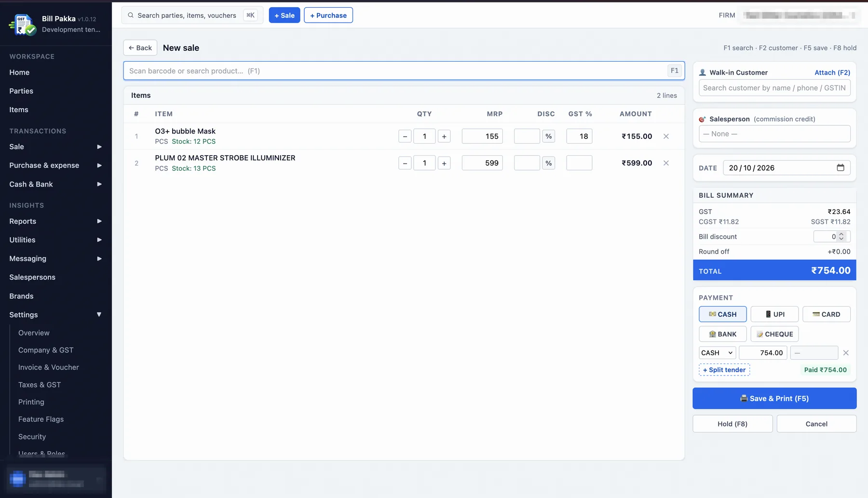Click the global search parties, items, vouchers box

pos(192,15)
